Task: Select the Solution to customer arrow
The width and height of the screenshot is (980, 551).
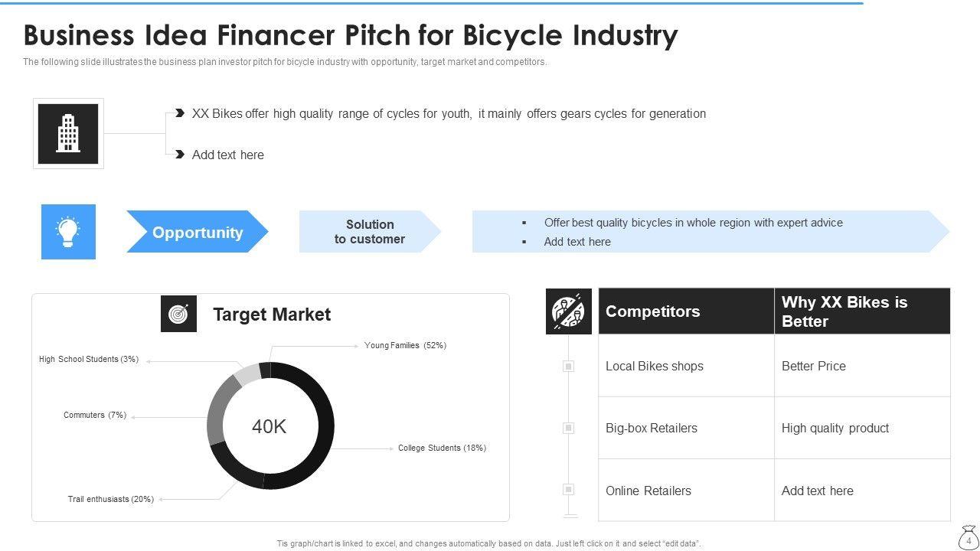Action: [x=369, y=232]
